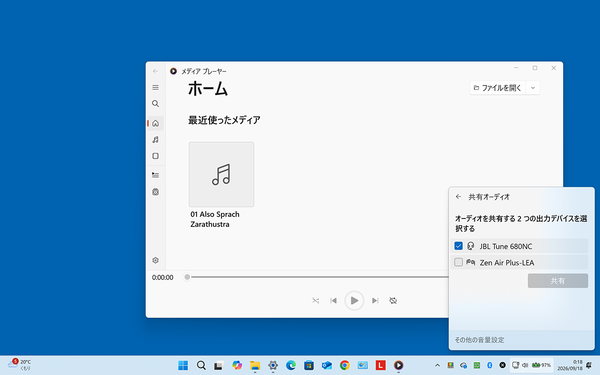Click the search icon in Media Player sidebar
Viewport: 600px width, 375px height.
click(155, 104)
